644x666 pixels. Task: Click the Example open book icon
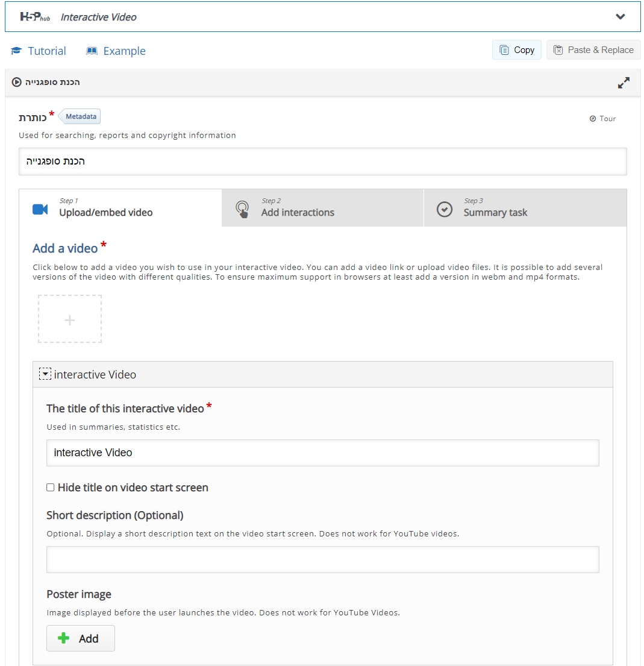pyautogui.click(x=92, y=51)
